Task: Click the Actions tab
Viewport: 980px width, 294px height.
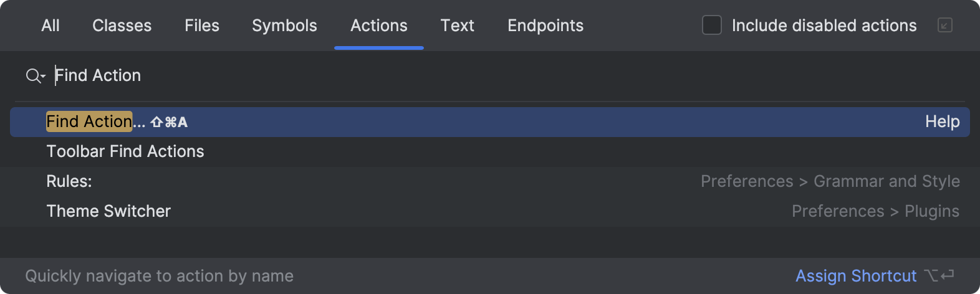Action: 379,26
